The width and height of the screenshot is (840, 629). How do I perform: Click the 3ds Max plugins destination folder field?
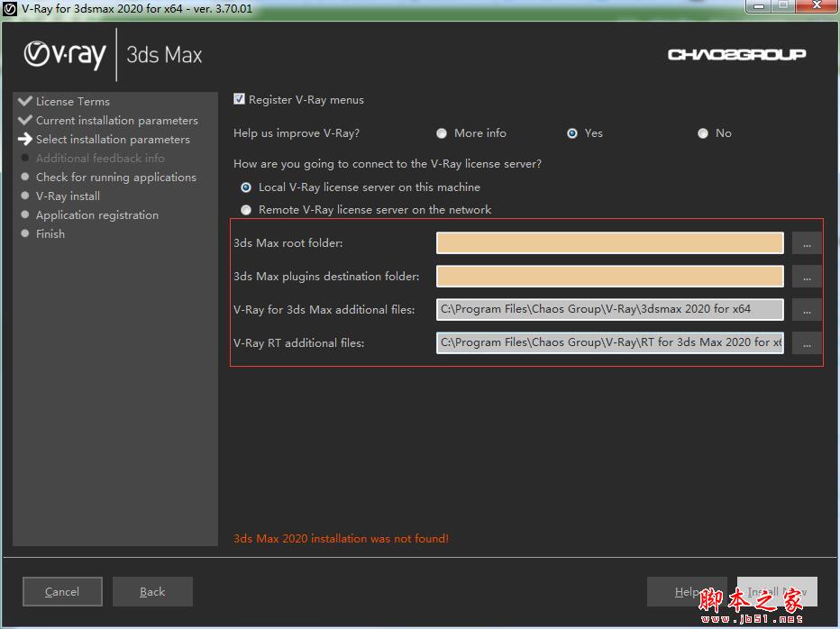click(610, 277)
